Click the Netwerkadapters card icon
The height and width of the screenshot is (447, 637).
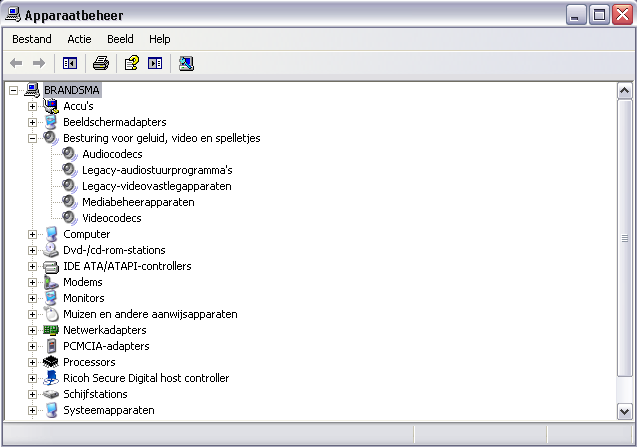tap(51, 330)
